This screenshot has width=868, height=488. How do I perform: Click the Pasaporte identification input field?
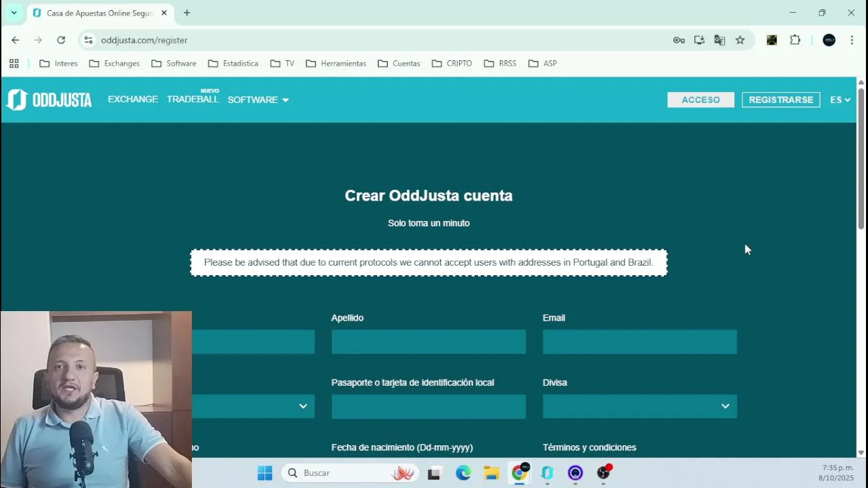429,406
